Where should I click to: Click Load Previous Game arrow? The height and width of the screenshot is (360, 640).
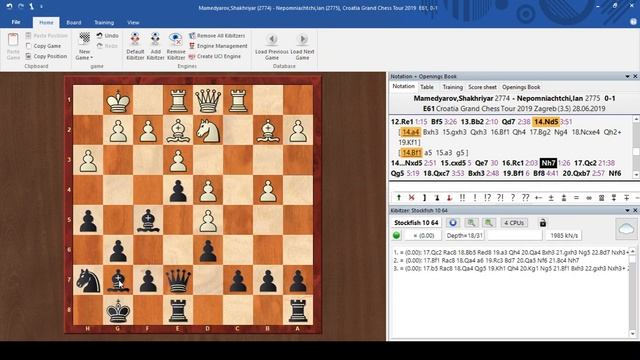(x=272, y=39)
